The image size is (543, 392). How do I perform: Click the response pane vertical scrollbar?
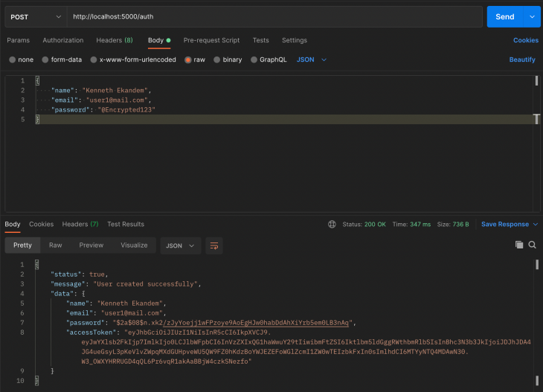(537, 265)
